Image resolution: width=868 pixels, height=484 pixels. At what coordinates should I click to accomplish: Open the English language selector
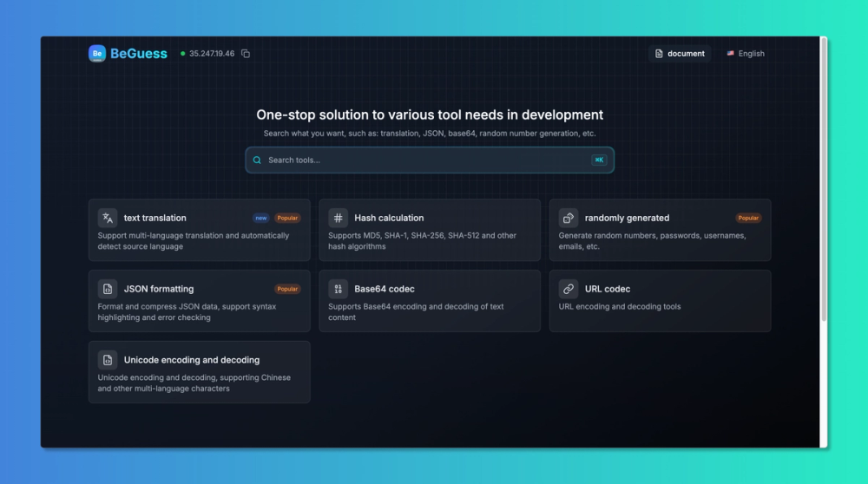(x=746, y=54)
